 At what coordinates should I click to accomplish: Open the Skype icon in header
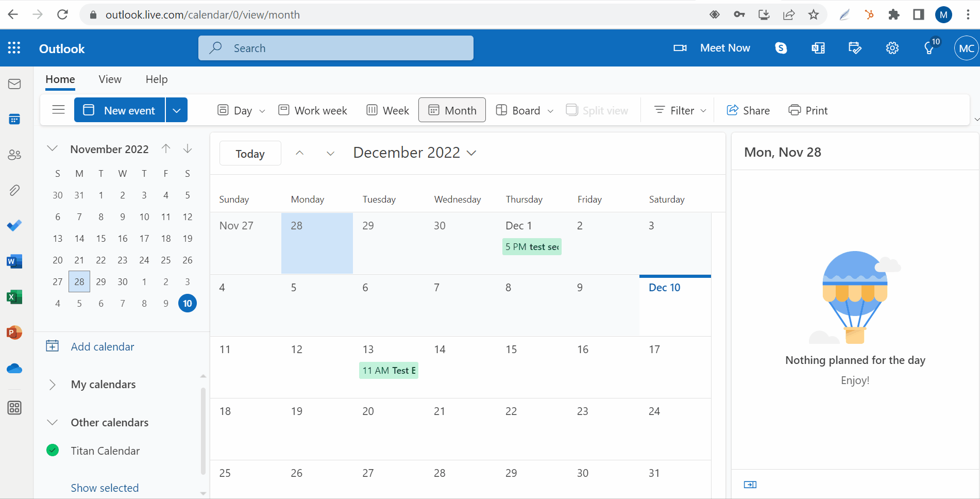pyautogui.click(x=781, y=48)
